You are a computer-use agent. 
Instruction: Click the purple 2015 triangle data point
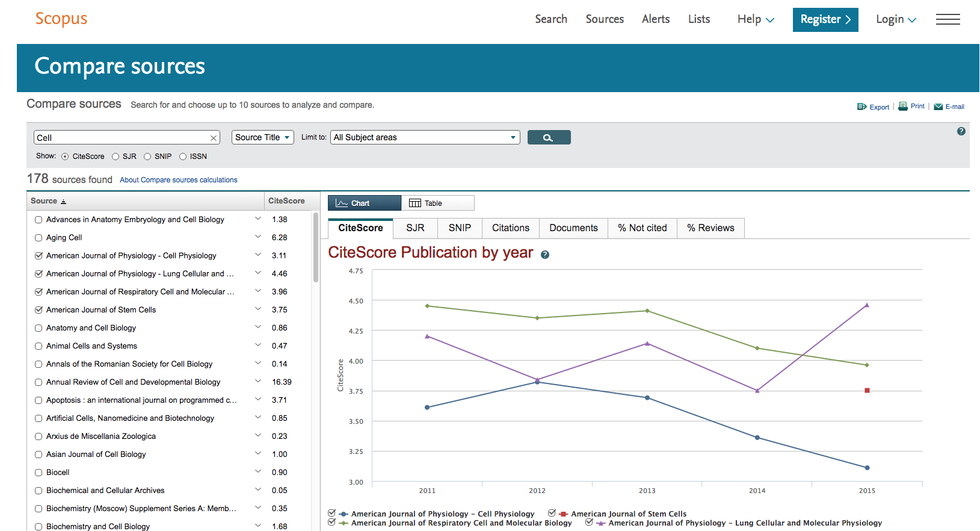tap(867, 305)
